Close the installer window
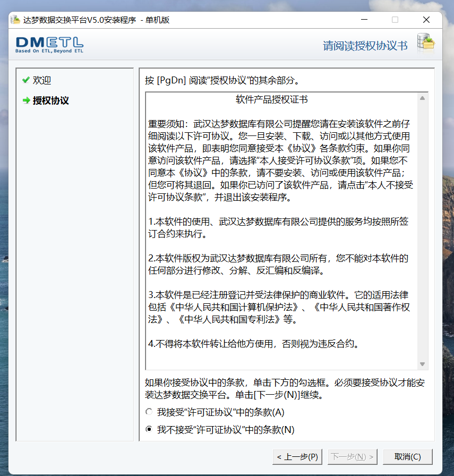The image size is (454, 476). tap(426, 20)
